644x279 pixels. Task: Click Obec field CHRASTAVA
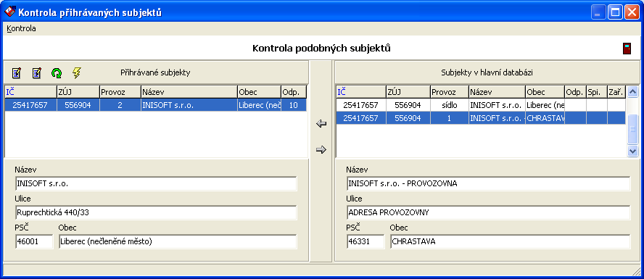(x=510, y=241)
